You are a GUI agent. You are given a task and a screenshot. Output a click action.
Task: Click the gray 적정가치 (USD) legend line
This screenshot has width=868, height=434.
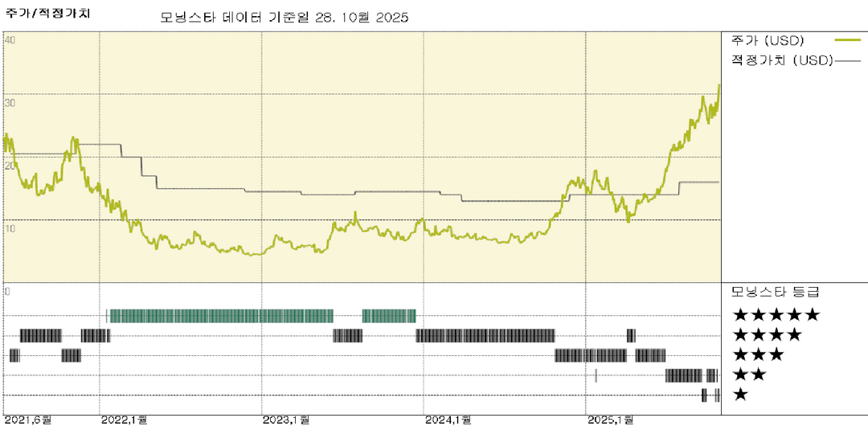[847, 60]
